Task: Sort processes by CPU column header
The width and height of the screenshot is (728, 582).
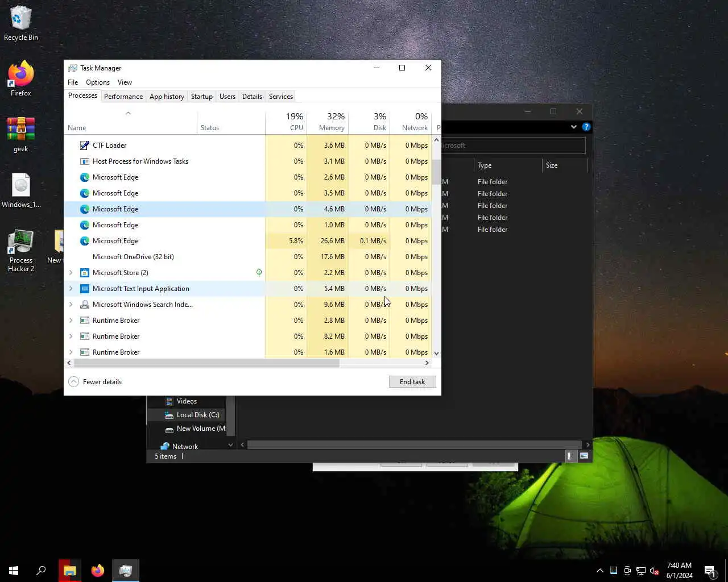Action: tap(286, 122)
